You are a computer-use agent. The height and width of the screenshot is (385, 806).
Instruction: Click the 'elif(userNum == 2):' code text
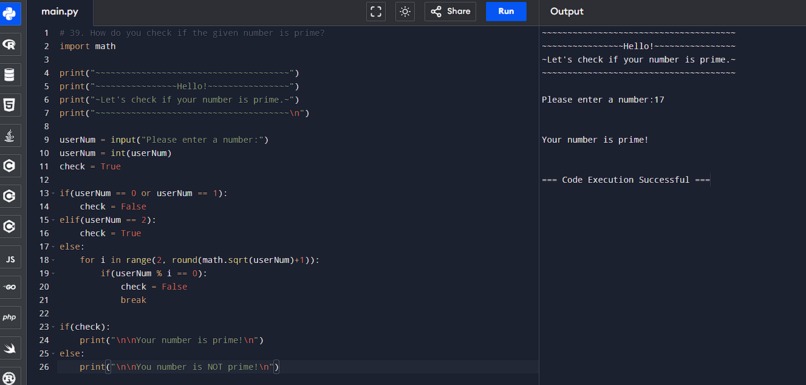click(107, 220)
